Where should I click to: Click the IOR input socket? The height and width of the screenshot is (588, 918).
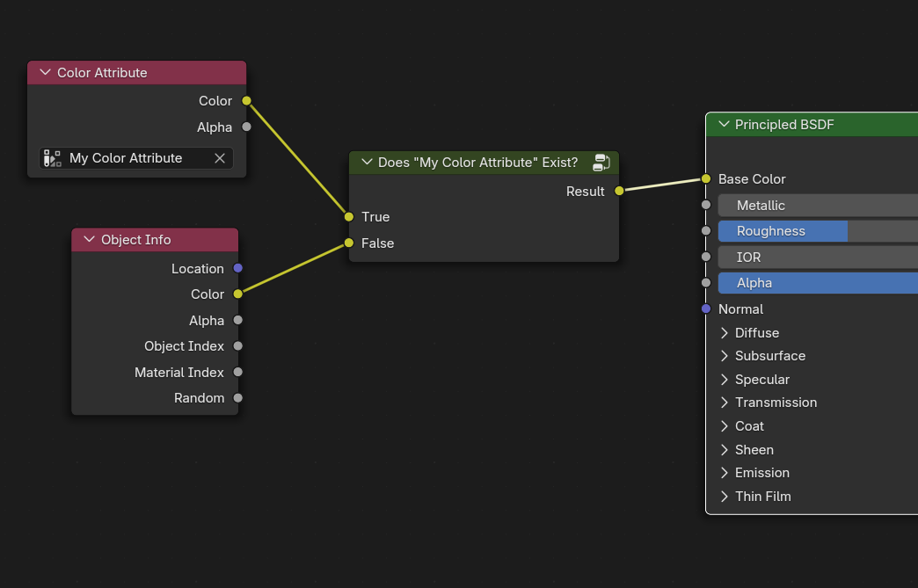[x=706, y=257]
